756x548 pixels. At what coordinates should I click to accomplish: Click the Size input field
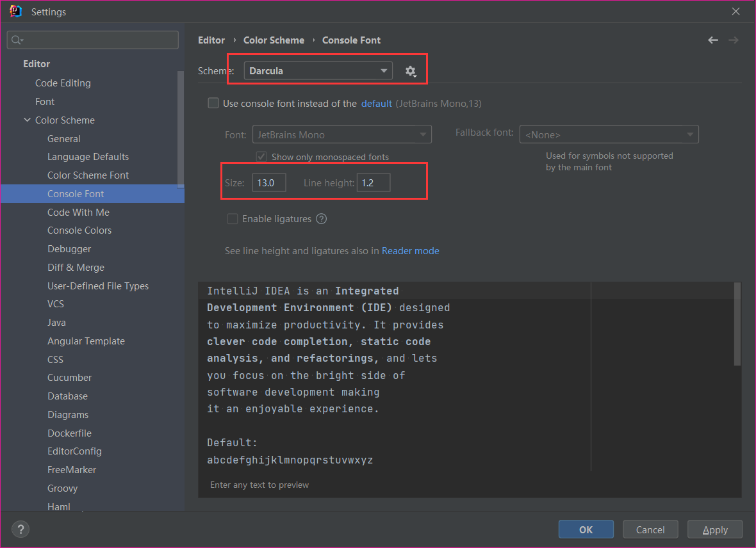click(x=269, y=182)
